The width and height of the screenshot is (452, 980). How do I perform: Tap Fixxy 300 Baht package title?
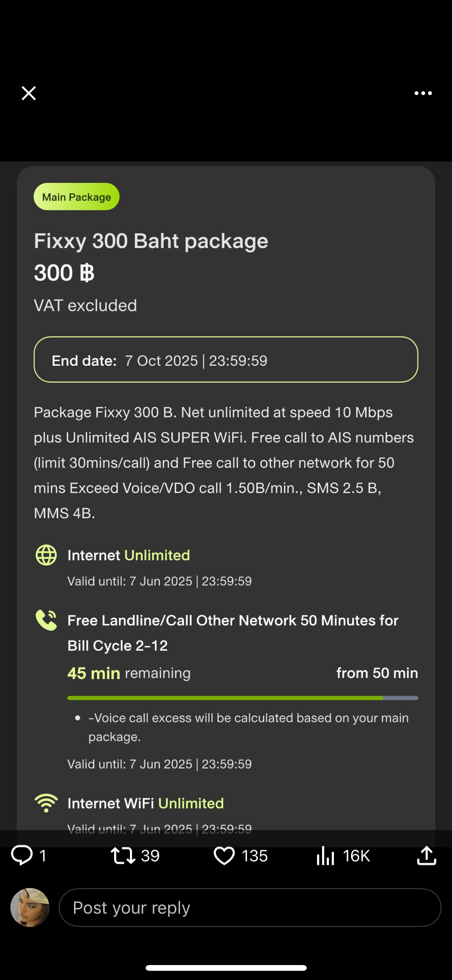click(151, 241)
